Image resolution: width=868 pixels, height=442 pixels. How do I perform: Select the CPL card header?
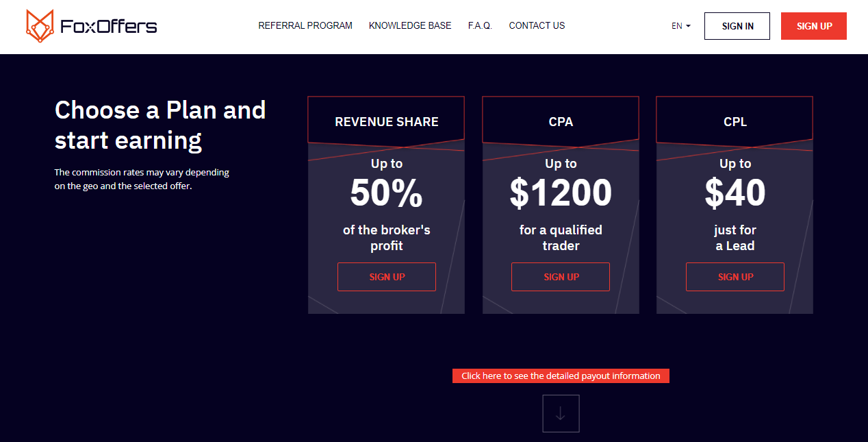(735, 122)
